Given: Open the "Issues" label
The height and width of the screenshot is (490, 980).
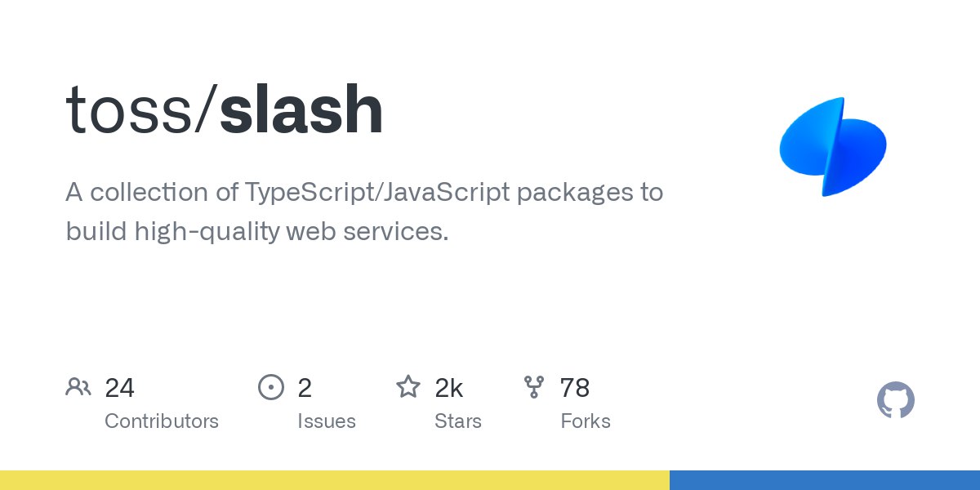Looking at the screenshot, I should (327, 421).
